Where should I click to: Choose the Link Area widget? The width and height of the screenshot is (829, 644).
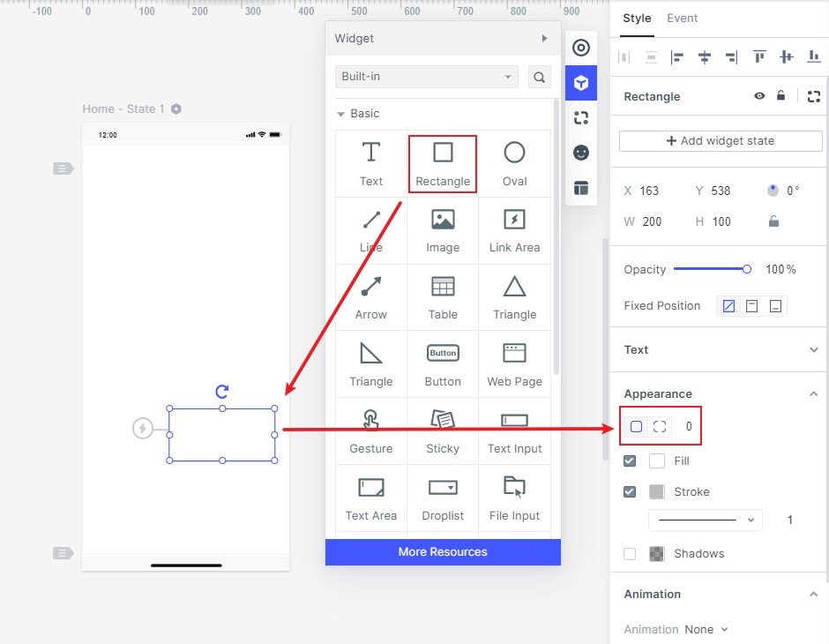coord(514,230)
